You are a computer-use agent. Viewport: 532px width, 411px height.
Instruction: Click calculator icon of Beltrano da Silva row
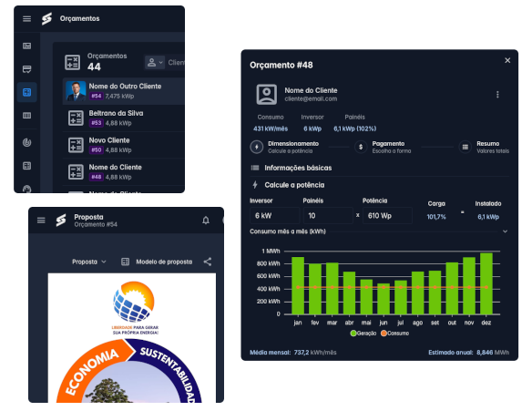pos(76,118)
